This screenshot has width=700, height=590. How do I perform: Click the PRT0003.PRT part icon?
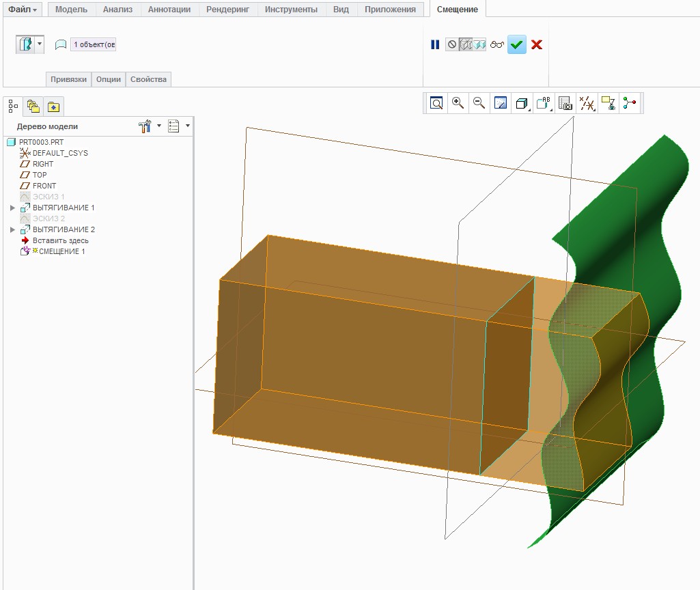click(x=11, y=142)
